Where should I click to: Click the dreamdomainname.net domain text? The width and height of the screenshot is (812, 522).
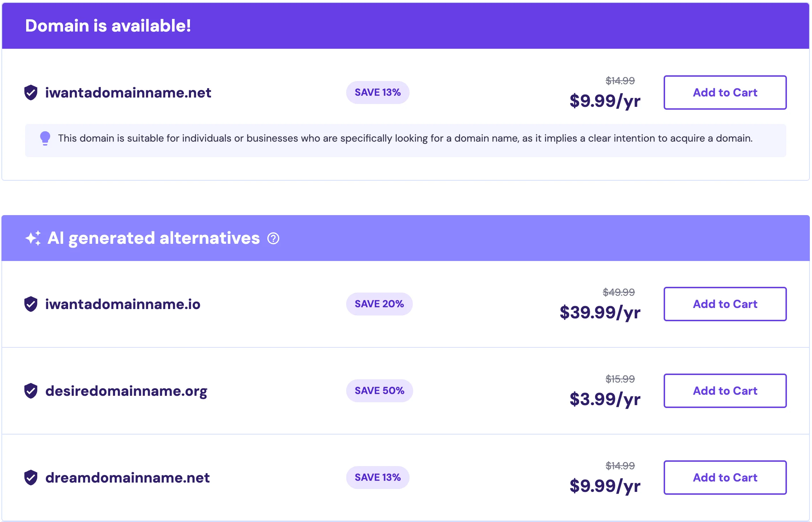pos(127,478)
